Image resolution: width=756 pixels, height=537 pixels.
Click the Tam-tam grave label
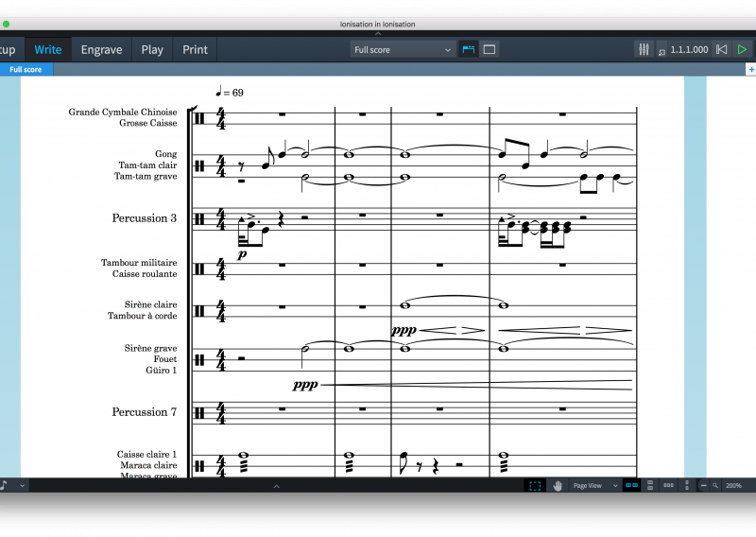tap(146, 176)
